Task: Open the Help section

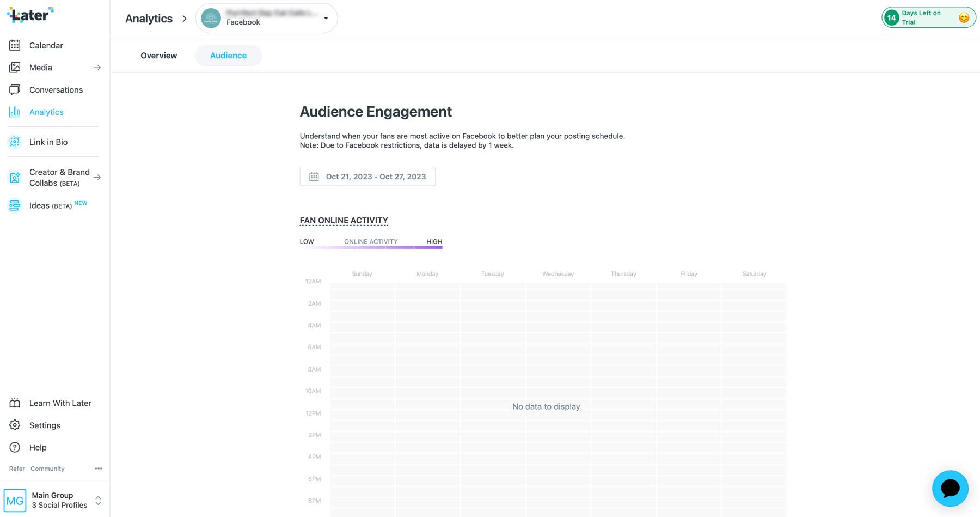Action: tap(38, 447)
